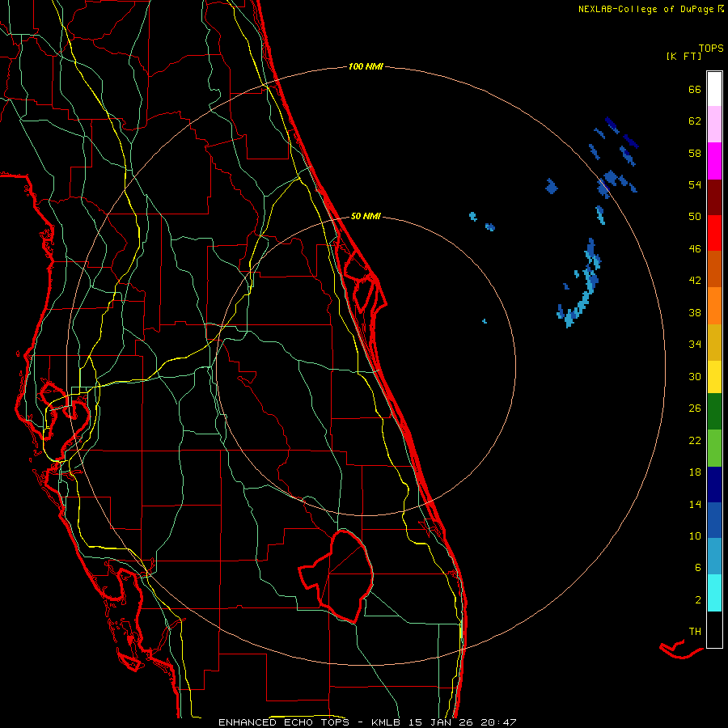Click the legend value '66'

coord(695,89)
